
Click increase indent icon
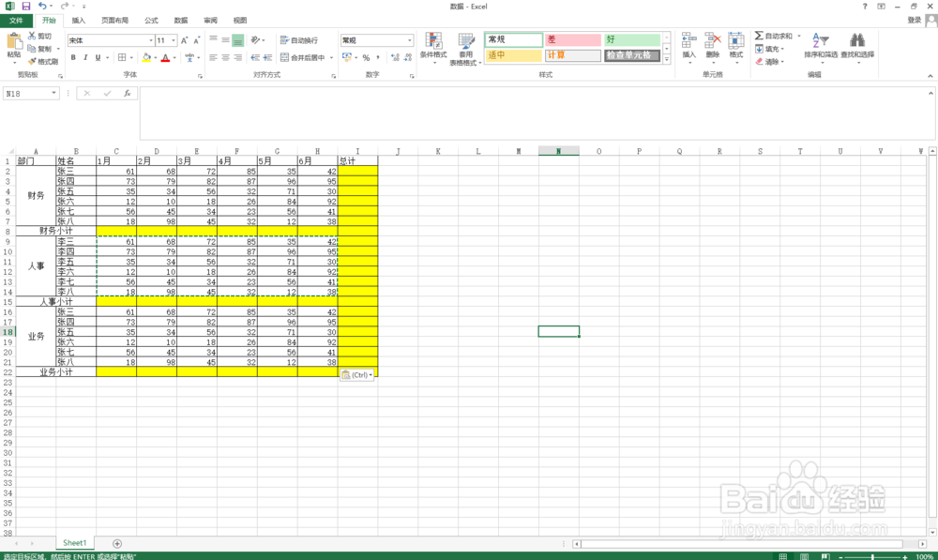(x=267, y=57)
